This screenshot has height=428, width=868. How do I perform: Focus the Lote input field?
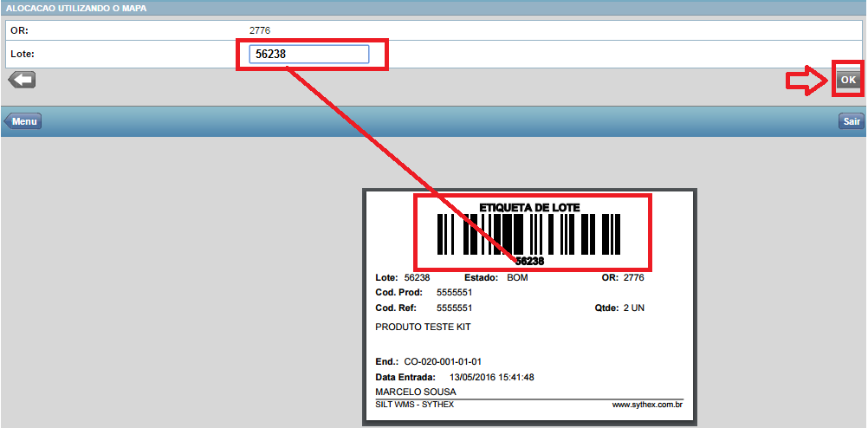tap(309, 55)
